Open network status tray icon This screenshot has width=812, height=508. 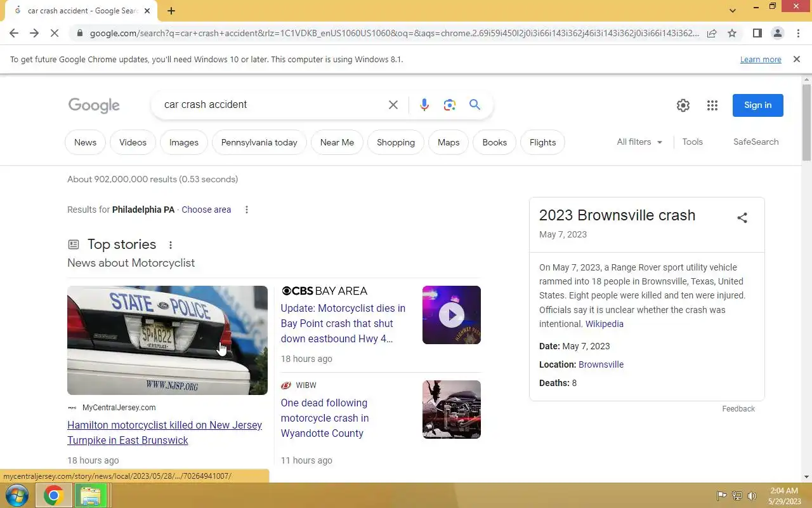(737, 496)
